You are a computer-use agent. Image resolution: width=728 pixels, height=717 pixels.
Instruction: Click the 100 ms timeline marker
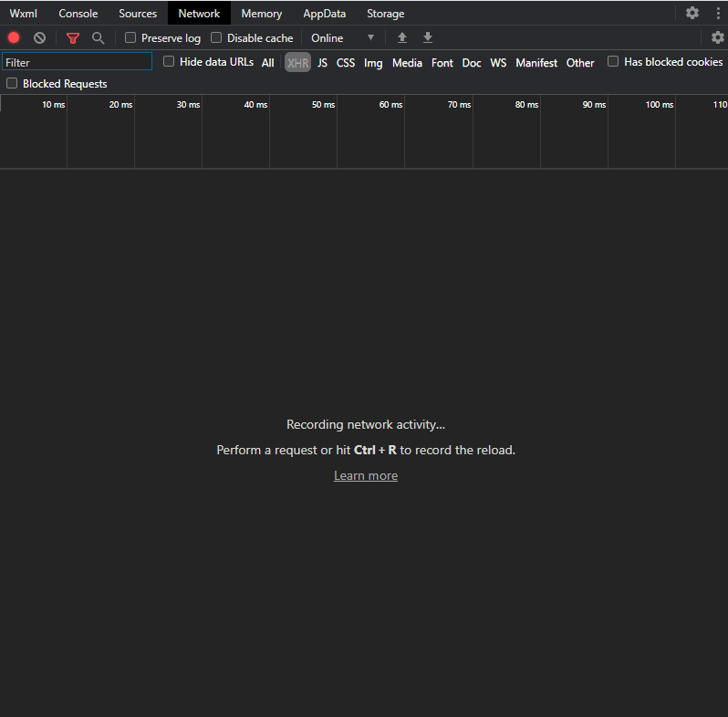tap(660, 105)
